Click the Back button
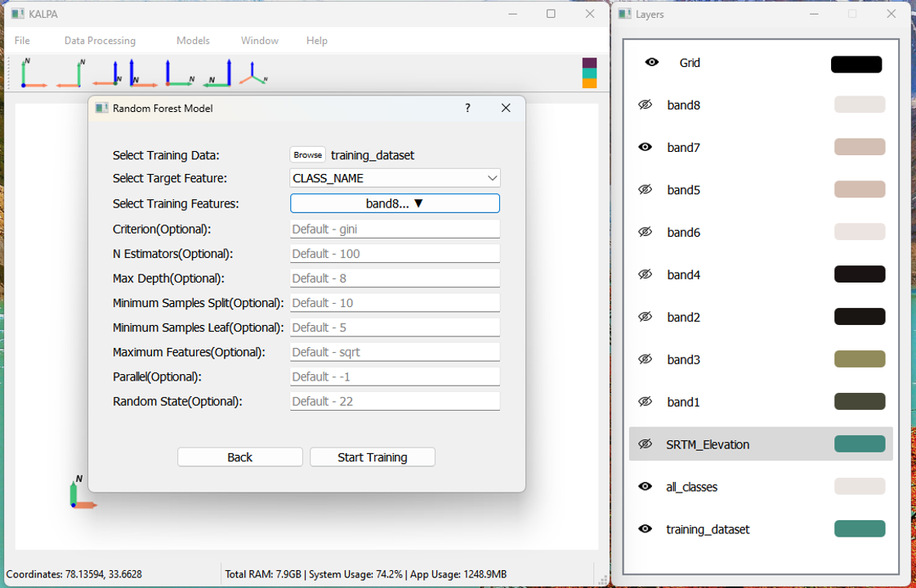The width and height of the screenshot is (916, 588). coord(240,457)
